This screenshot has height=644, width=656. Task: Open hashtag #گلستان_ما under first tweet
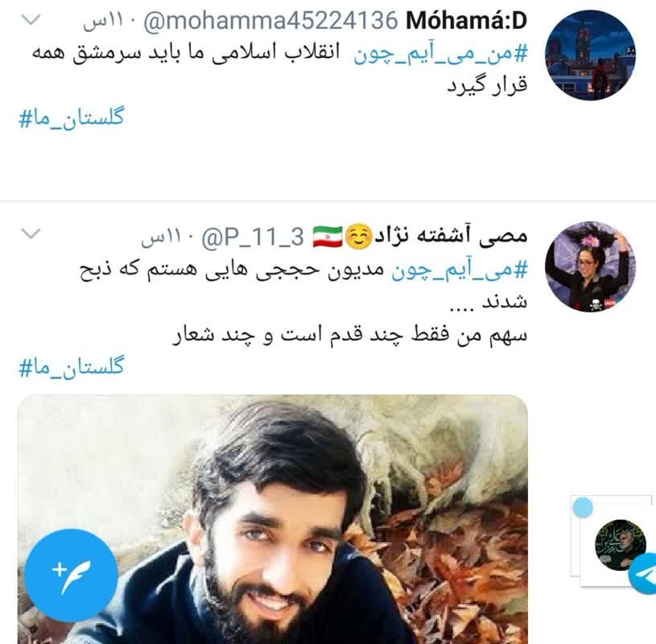pyautogui.click(x=72, y=118)
